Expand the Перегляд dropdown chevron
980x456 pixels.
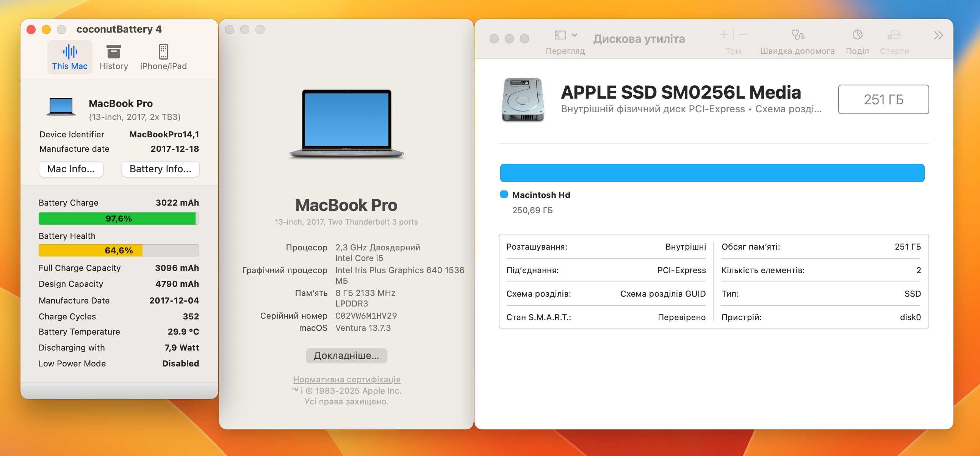[575, 35]
